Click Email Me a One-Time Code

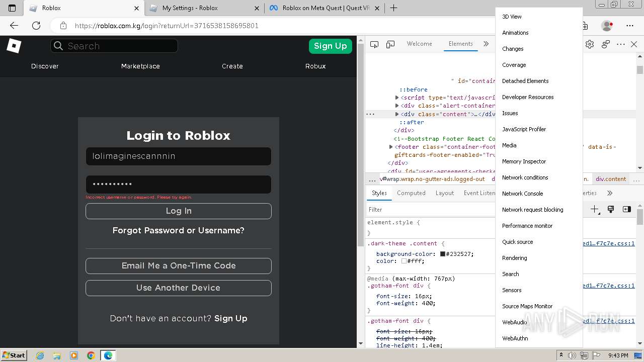(x=179, y=266)
